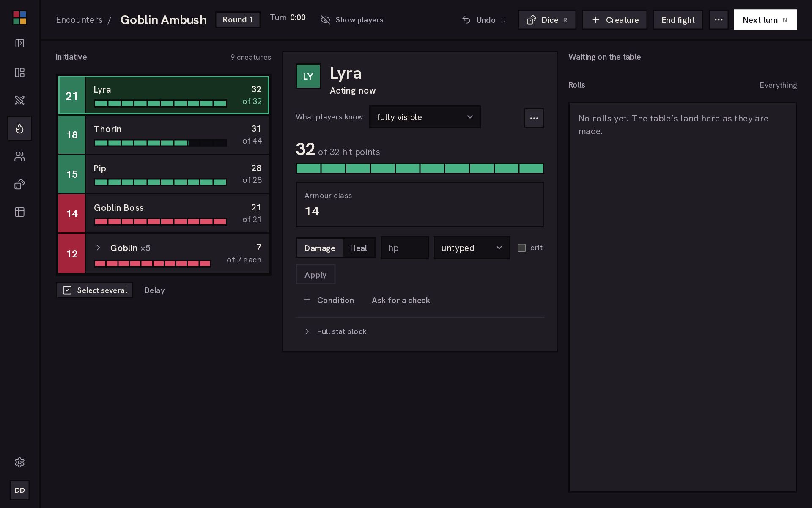This screenshot has height=508, width=812.
Task: Open the party members icon
Action: pos(19,156)
